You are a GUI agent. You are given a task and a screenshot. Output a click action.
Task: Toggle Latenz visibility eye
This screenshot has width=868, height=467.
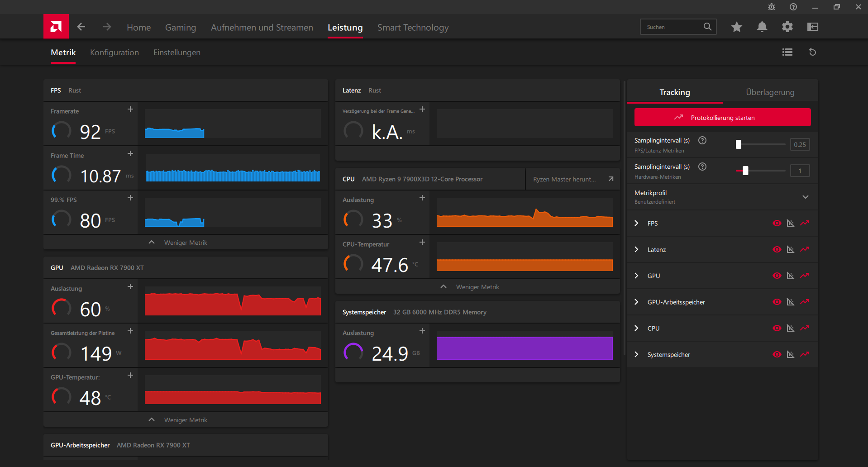click(x=777, y=249)
